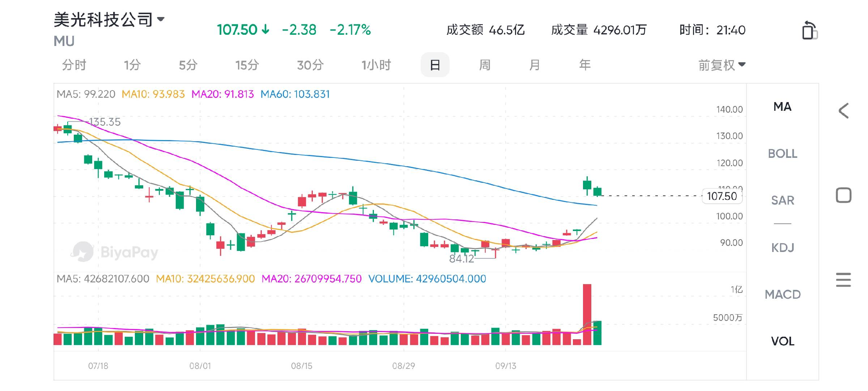Click the volume MA10: 32425636.900 label
This screenshot has width=868, height=391.
tap(205, 279)
